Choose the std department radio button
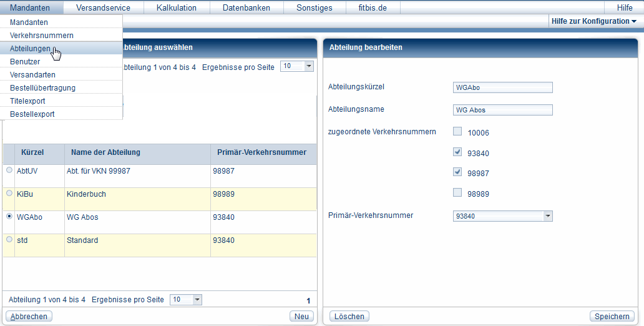This screenshot has width=644, height=326. [x=9, y=239]
